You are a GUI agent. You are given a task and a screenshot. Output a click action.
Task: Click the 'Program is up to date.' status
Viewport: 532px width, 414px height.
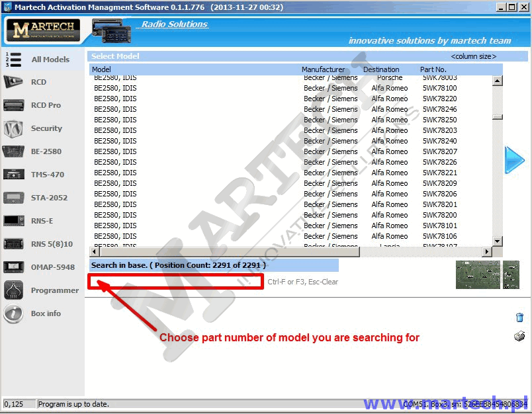click(x=73, y=404)
